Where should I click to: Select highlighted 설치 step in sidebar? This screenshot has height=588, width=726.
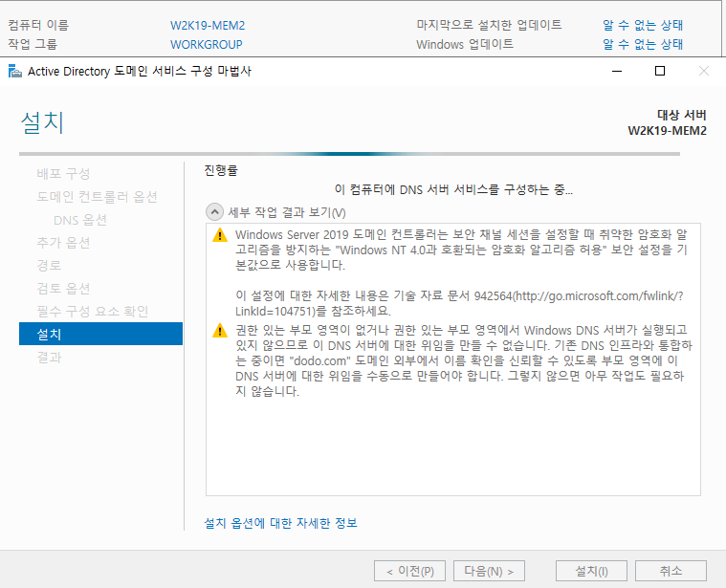click(101, 334)
